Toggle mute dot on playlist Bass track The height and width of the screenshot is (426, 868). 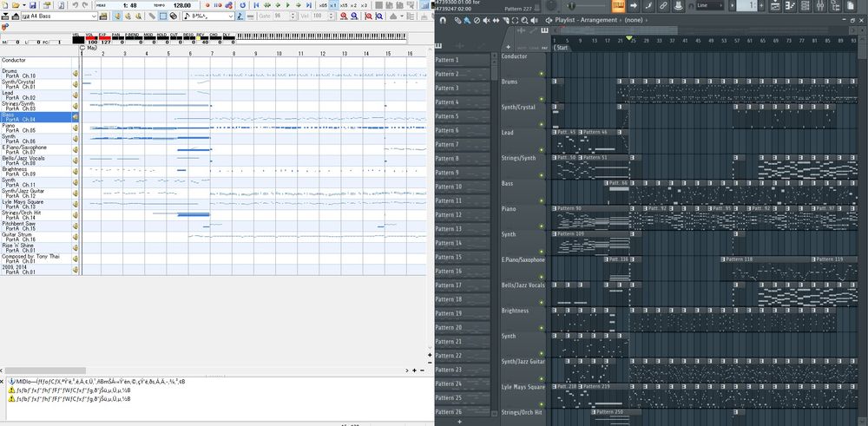[x=542, y=200]
